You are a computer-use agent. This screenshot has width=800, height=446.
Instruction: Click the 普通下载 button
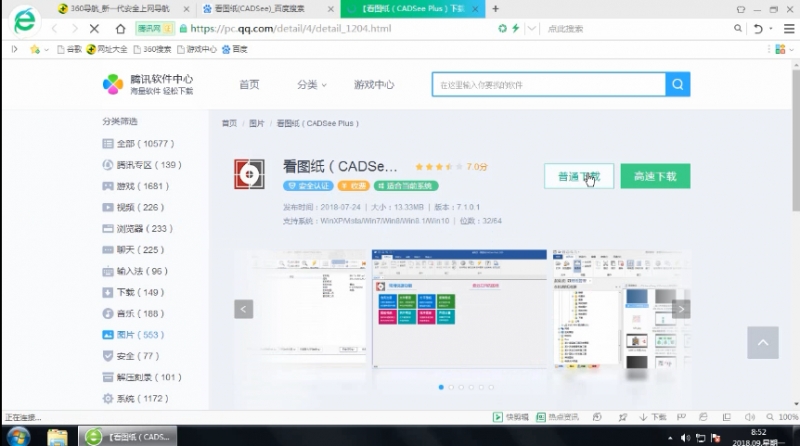coord(579,176)
